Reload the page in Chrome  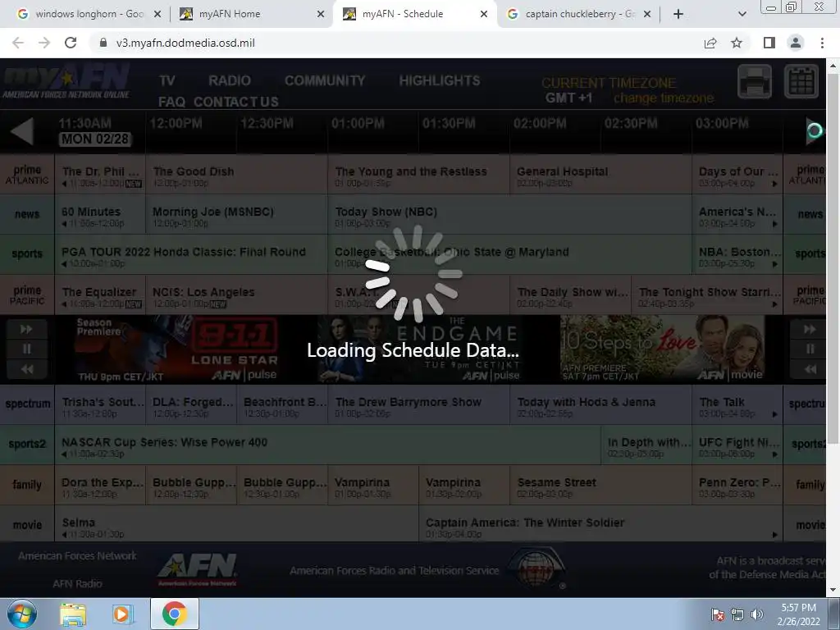[x=71, y=43]
